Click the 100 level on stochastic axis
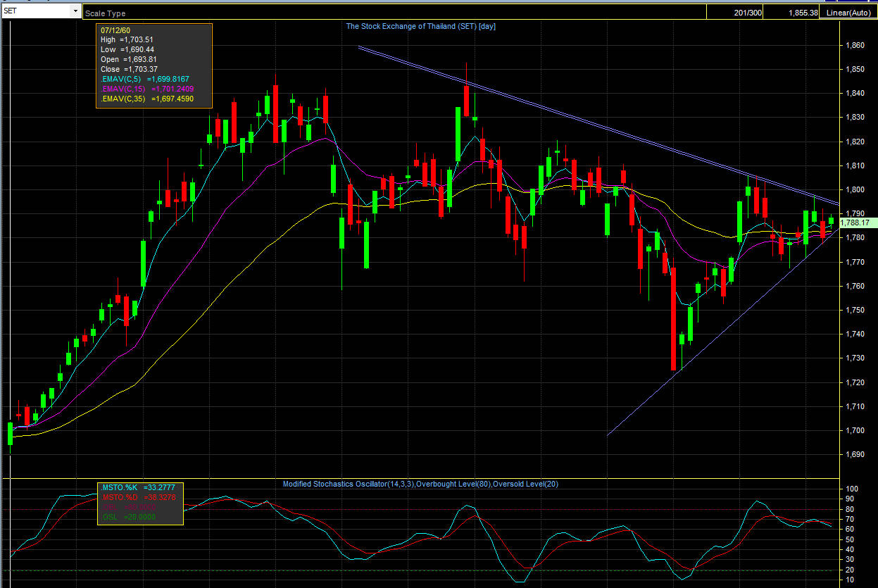The width and height of the screenshot is (878, 588). pos(851,489)
